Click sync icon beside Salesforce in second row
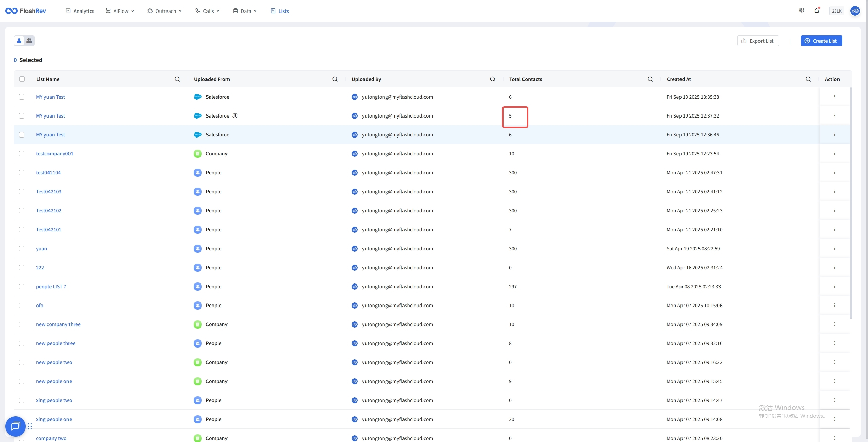Screen dimensions: 868x442 [235, 115]
